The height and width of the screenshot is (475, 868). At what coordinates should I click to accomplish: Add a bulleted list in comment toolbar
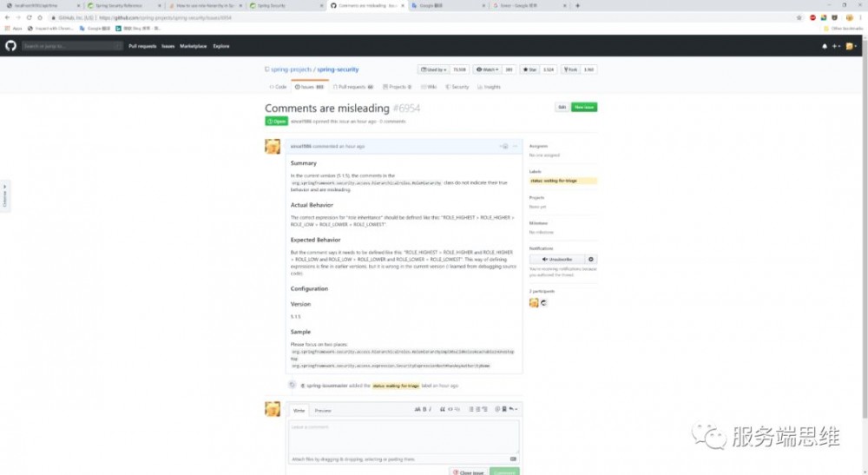[x=471, y=409]
